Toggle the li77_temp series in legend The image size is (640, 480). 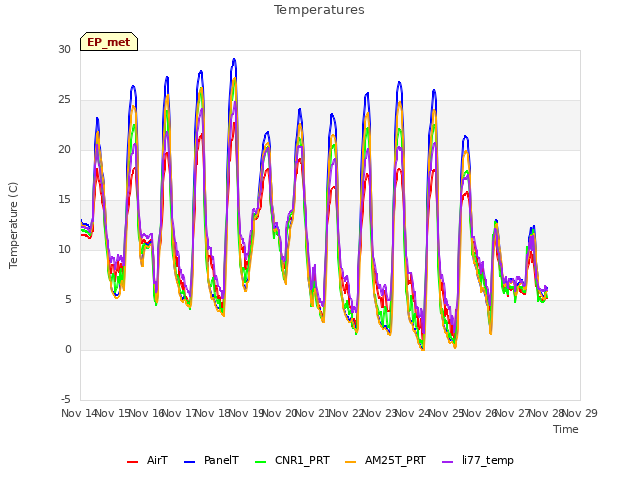(x=478, y=461)
